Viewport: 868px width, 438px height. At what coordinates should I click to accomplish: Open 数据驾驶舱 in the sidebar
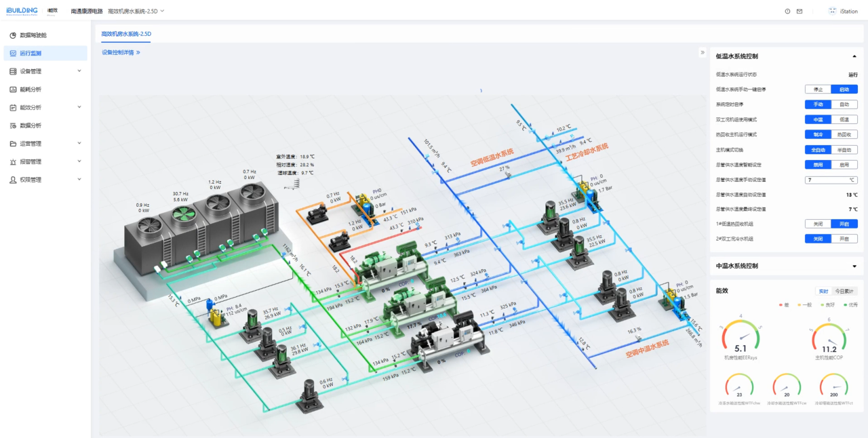(x=45, y=35)
